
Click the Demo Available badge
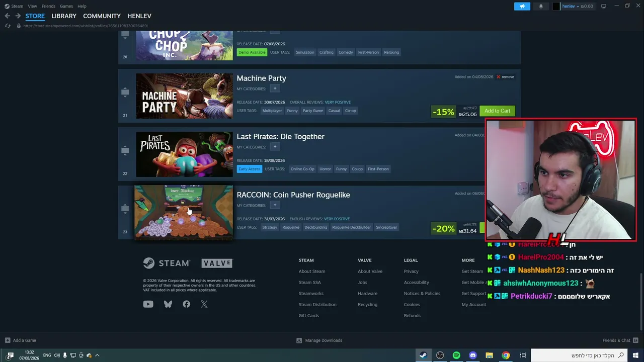pyautogui.click(x=252, y=52)
